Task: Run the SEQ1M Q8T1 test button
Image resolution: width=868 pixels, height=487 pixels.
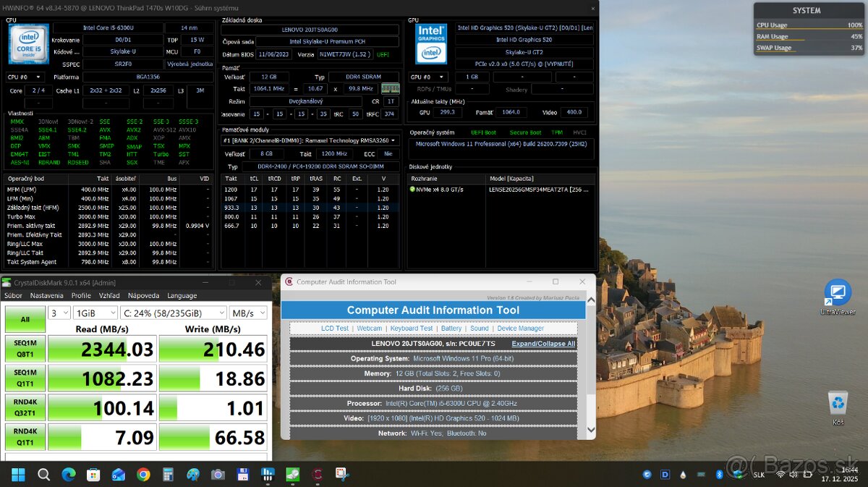Action: [x=25, y=350]
